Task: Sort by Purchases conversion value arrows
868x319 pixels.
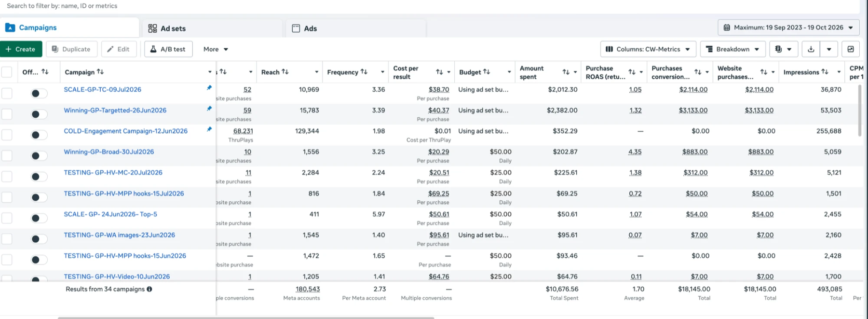Action: click(x=698, y=72)
